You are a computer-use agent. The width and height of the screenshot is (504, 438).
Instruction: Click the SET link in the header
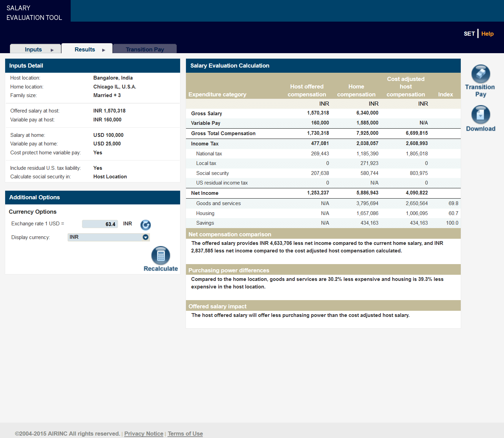click(469, 34)
